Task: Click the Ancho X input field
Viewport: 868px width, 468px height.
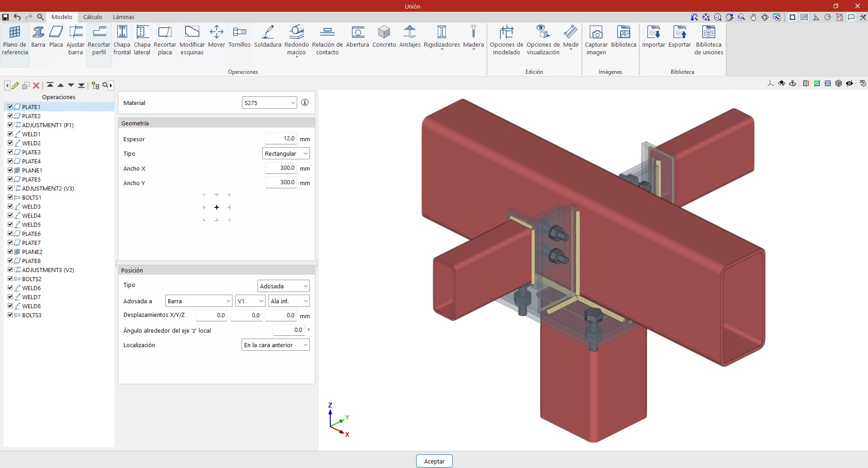Action: coord(281,168)
